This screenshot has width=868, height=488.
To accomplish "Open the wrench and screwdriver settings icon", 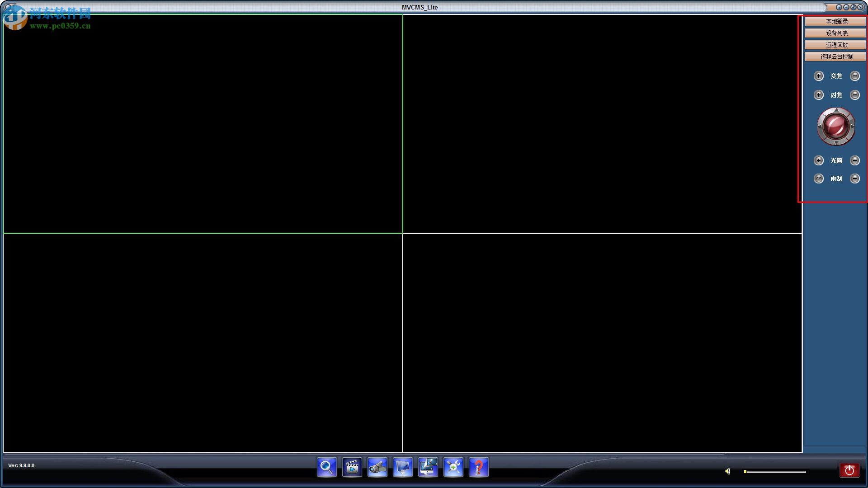I will pos(453,467).
